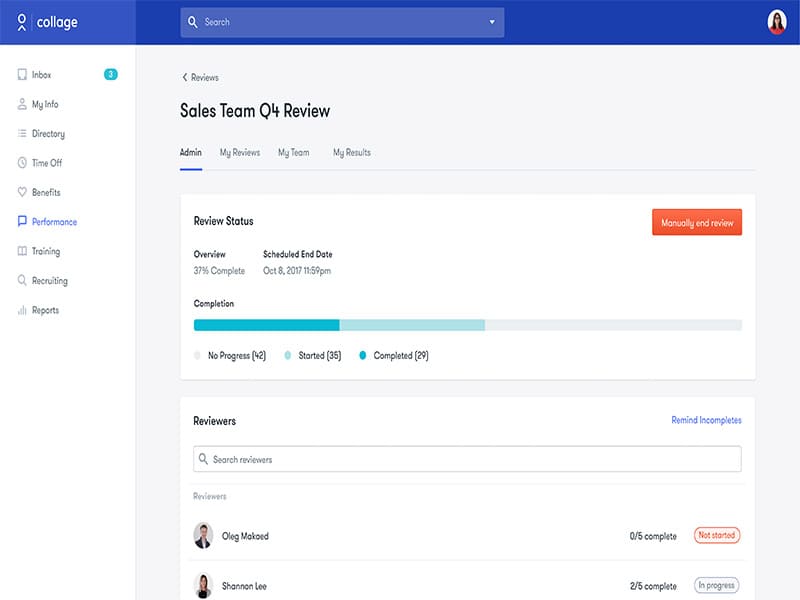Select the My Info person icon
This screenshot has width=800, height=600.
pyautogui.click(x=22, y=104)
